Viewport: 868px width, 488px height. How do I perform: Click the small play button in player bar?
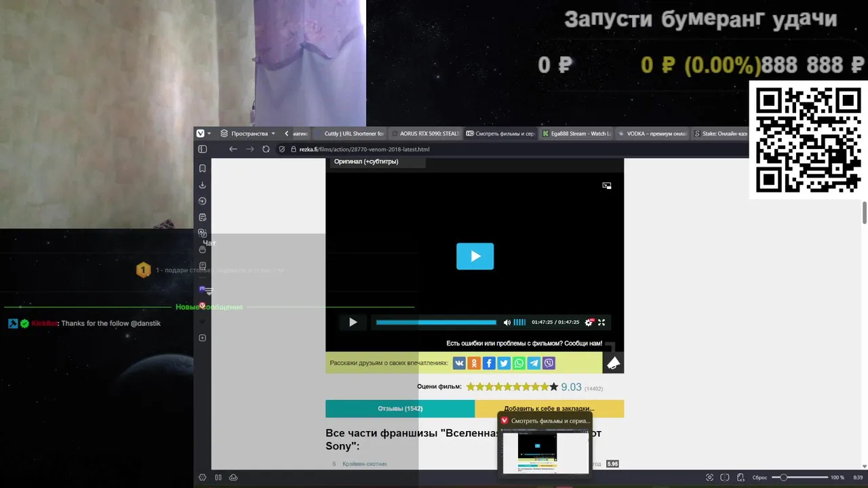click(353, 323)
